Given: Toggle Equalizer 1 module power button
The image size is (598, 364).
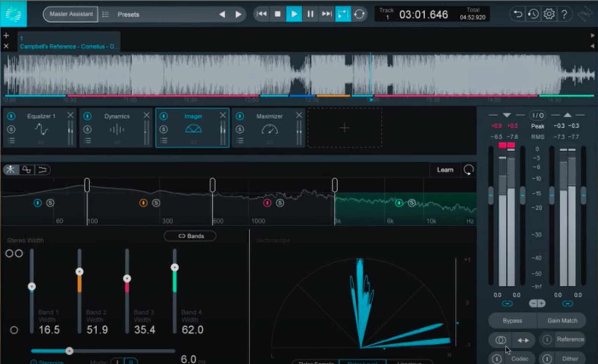Looking at the screenshot, I should 11,116.
